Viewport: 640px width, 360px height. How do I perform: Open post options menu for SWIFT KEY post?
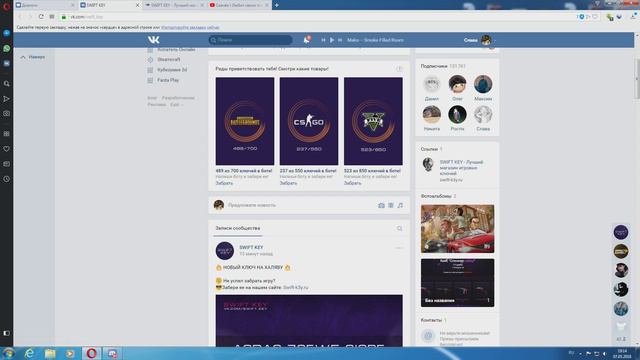(x=399, y=248)
